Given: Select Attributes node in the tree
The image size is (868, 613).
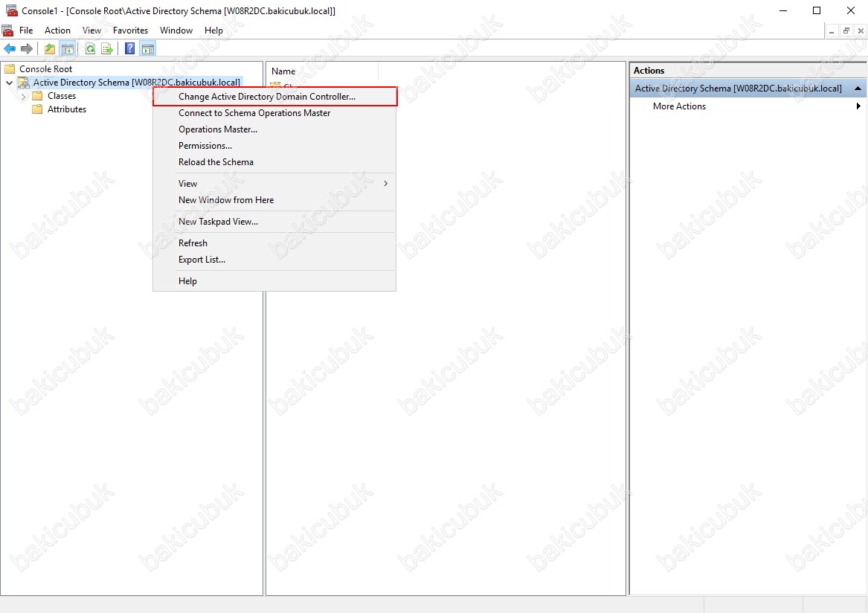Looking at the screenshot, I should point(67,109).
